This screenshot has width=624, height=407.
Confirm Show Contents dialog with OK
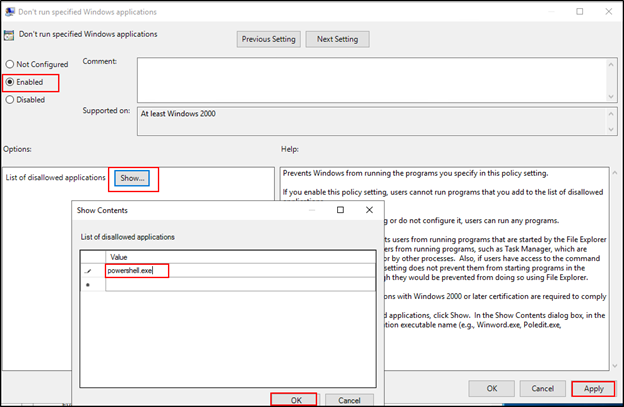[x=293, y=399]
